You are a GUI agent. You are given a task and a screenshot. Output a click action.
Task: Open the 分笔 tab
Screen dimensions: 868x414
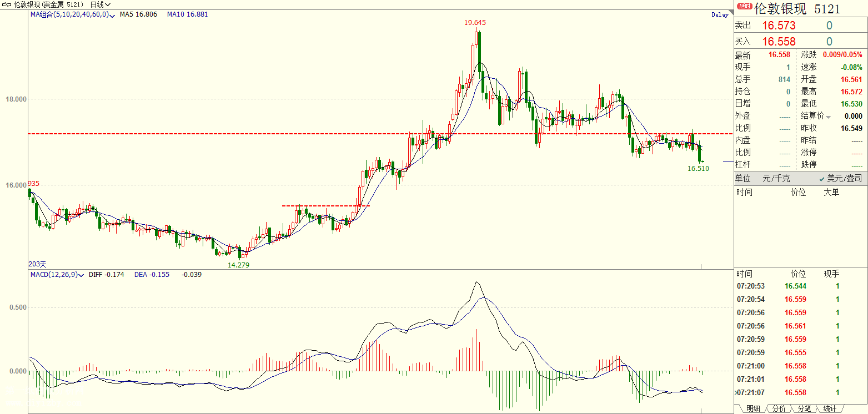[x=804, y=408]
